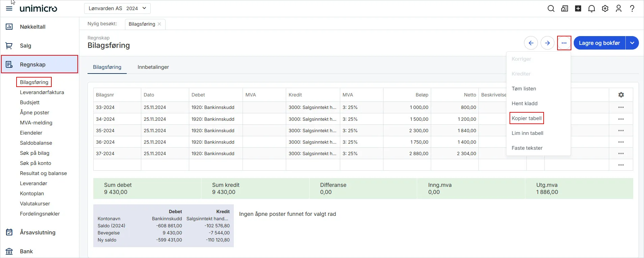644x258 pixels.
Task: Open row menu for voucher 36-2024
Action: [621, 142]
